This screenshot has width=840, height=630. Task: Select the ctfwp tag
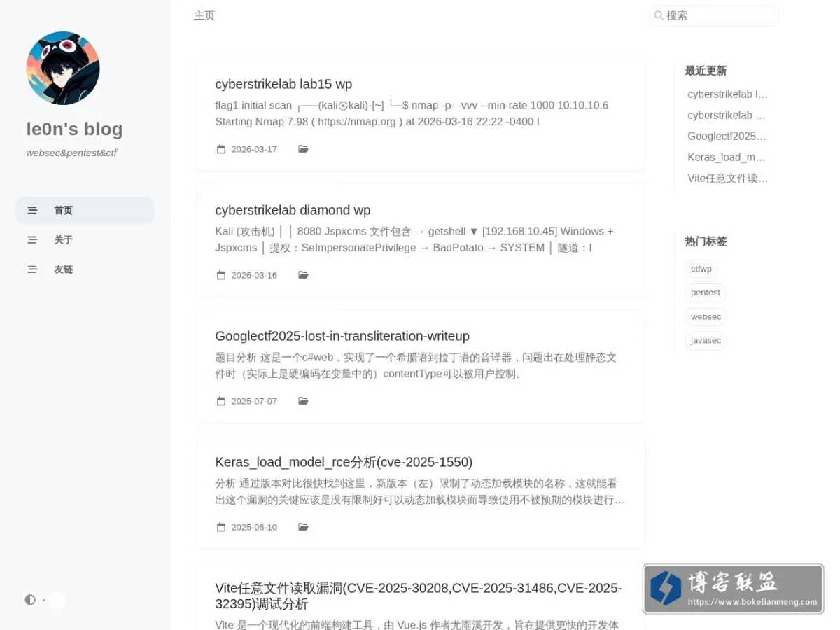point(701,269)
